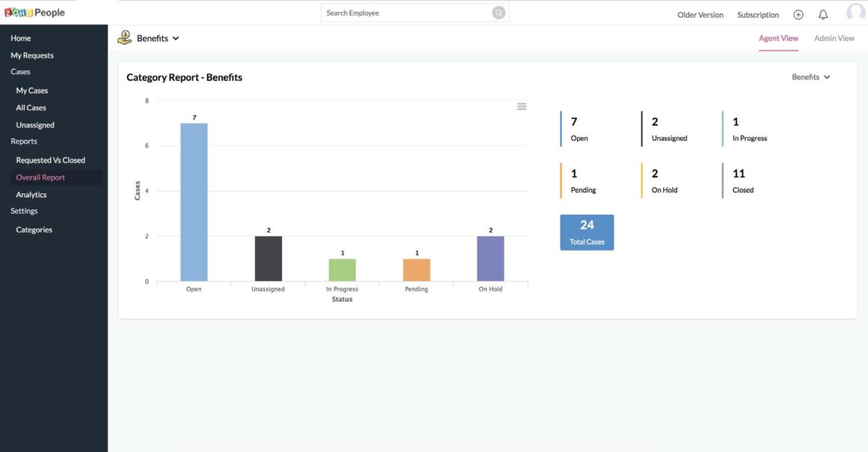Viewport: 868px width, 452px height.
Task: Open Categories under Settings
Action: 34,230
